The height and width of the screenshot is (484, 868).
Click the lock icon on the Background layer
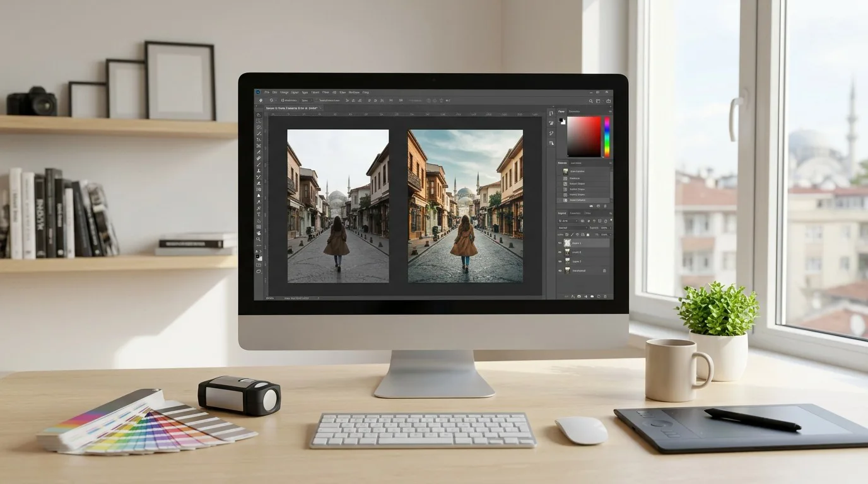pos(604,270)
